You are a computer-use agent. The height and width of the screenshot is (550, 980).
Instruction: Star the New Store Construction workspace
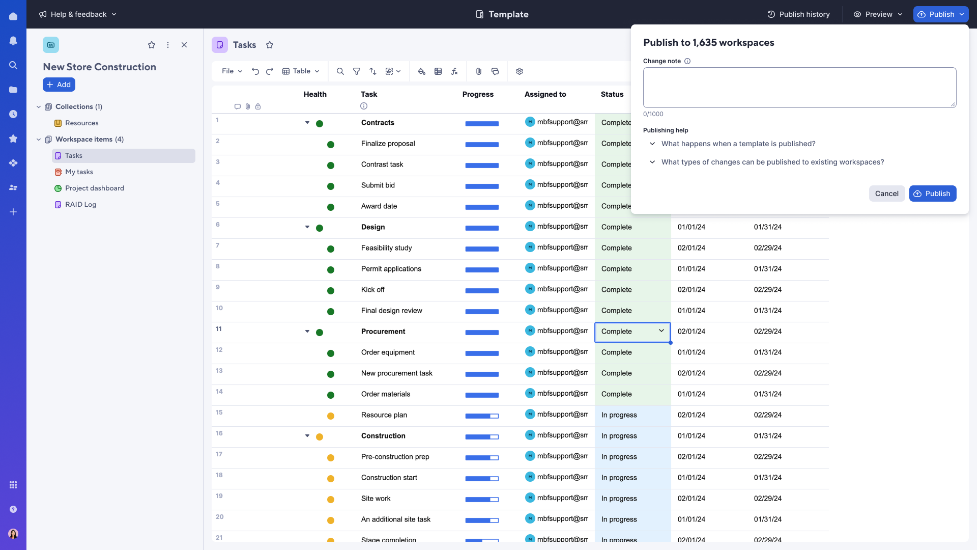tap(152, 45)
